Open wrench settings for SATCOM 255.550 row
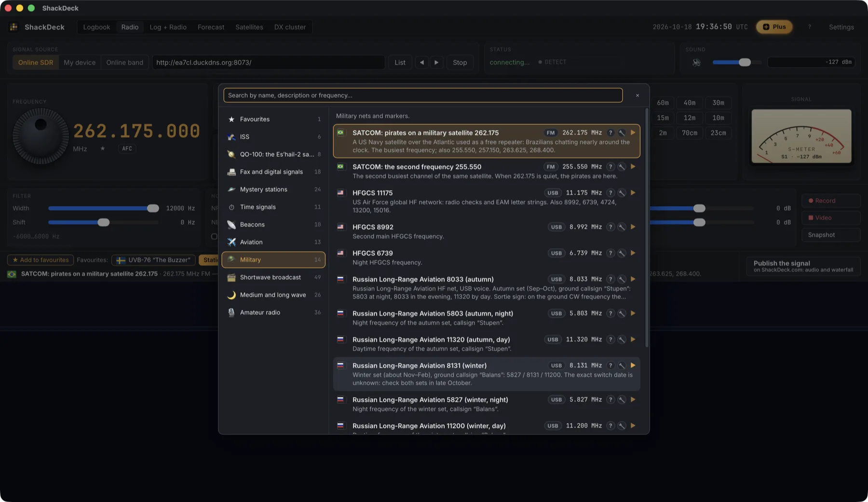Viewport: 868px width, 502px height. click(622, 167)
